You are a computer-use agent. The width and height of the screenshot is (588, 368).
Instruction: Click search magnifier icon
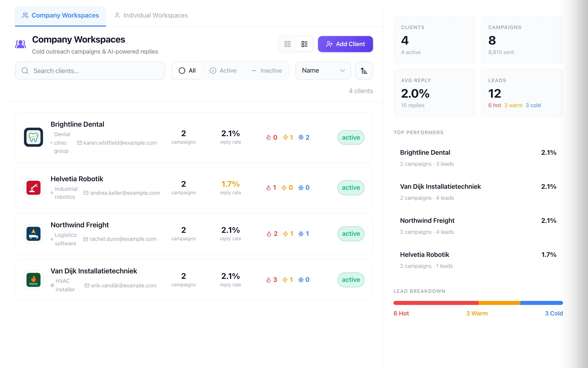(x=25, y=71)
